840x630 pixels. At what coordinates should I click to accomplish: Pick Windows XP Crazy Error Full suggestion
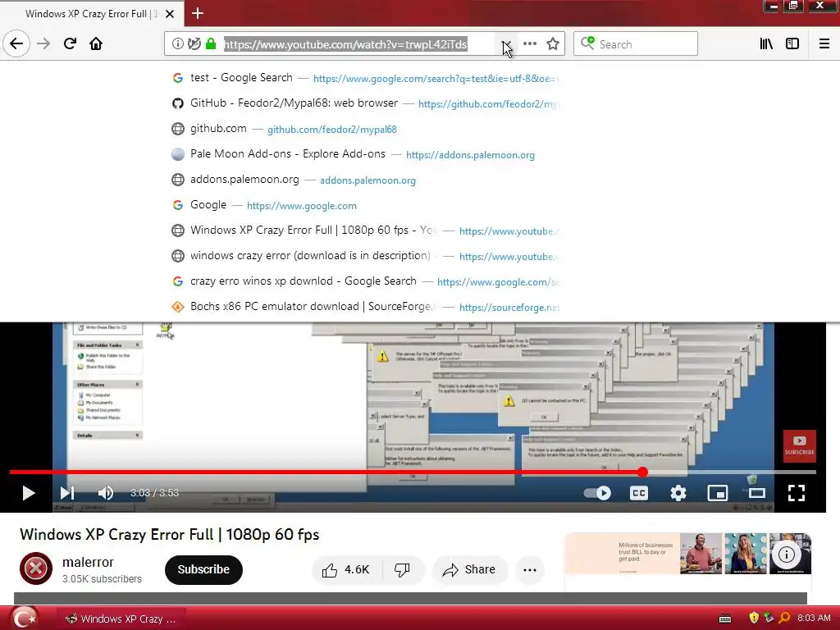pyautogui.click(x=364, y=231)
